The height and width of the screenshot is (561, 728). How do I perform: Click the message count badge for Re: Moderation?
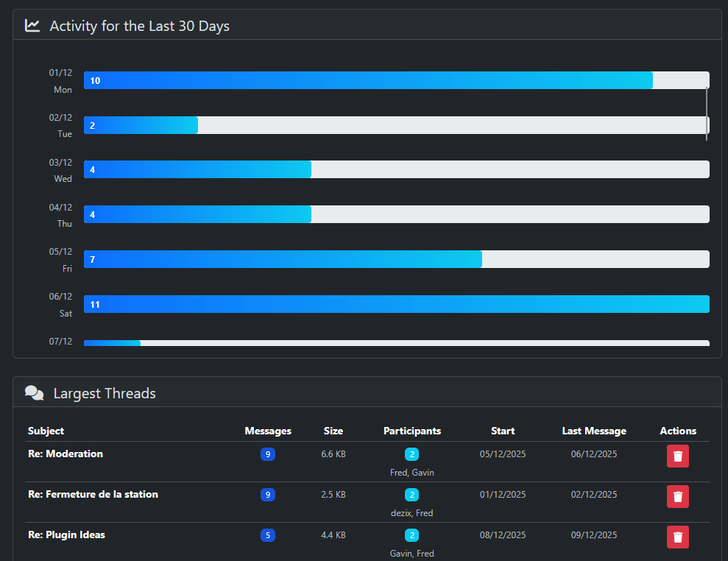(x=268, y=454)
